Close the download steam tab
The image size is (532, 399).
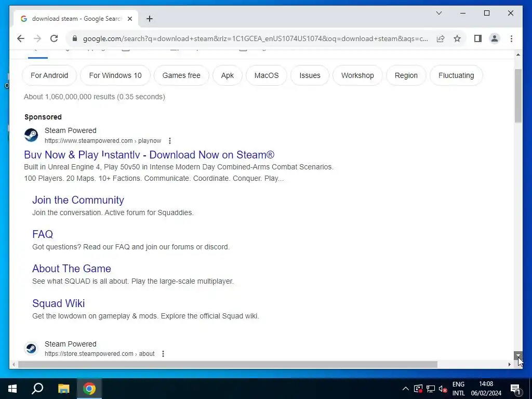pyautogui.click(x=129, y=19)
